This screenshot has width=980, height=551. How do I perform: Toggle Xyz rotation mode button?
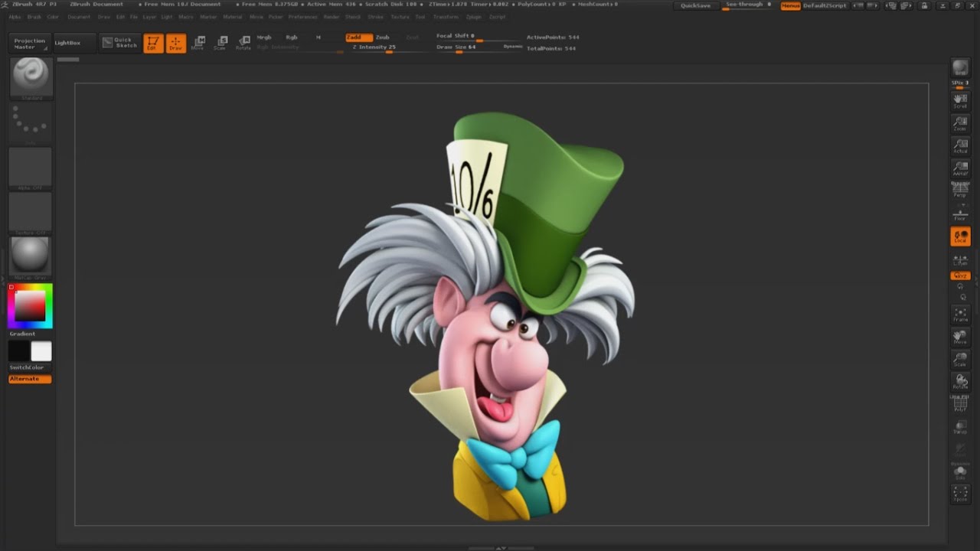(960, 275)
